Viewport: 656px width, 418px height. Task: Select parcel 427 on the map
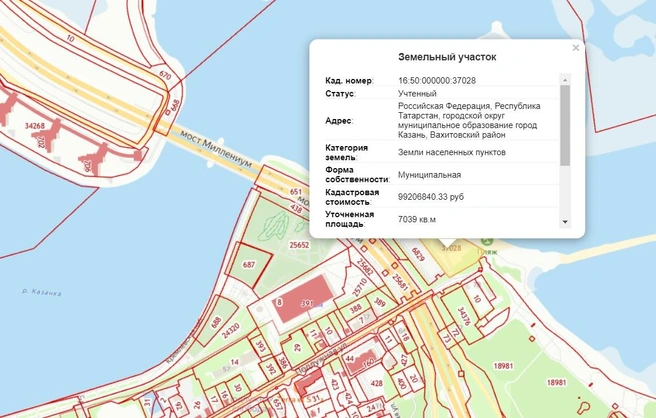pos(404,360)
